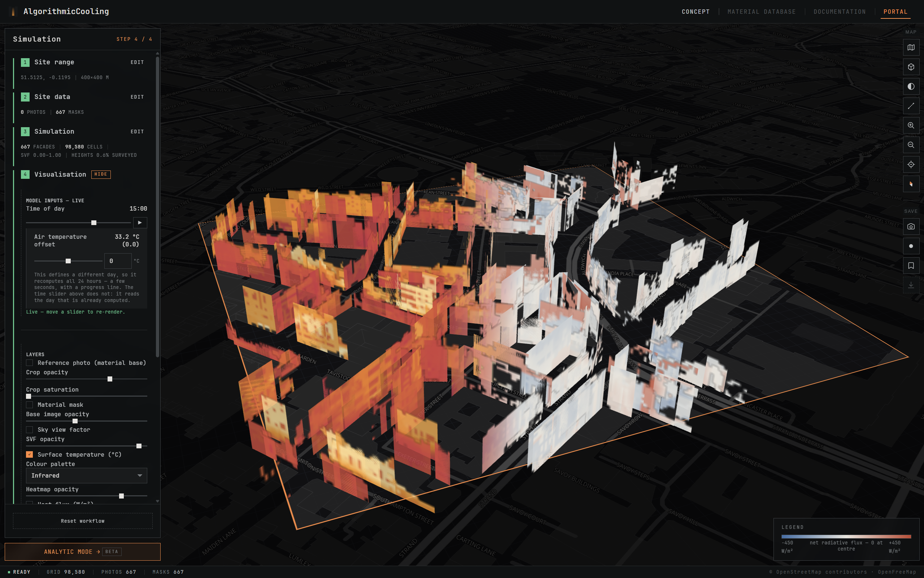The width and height of the screenshot is (924, 578).
Task: Click the scrollbar down arrow
Action: (x=157, y=501)
